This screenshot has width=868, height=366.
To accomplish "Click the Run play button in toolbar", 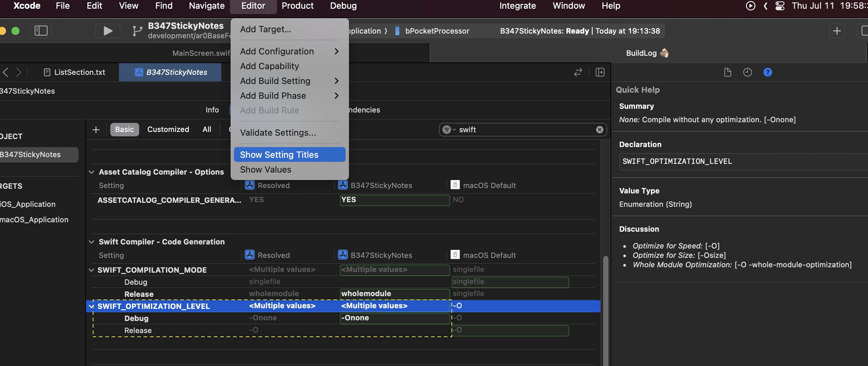I will click(x=108, y=31).
